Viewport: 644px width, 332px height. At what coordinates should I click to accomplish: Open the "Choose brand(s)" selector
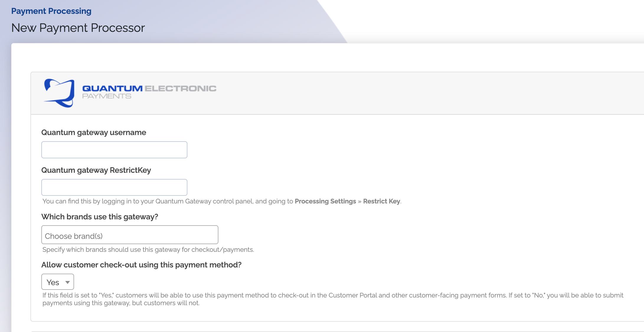point(129,234)
